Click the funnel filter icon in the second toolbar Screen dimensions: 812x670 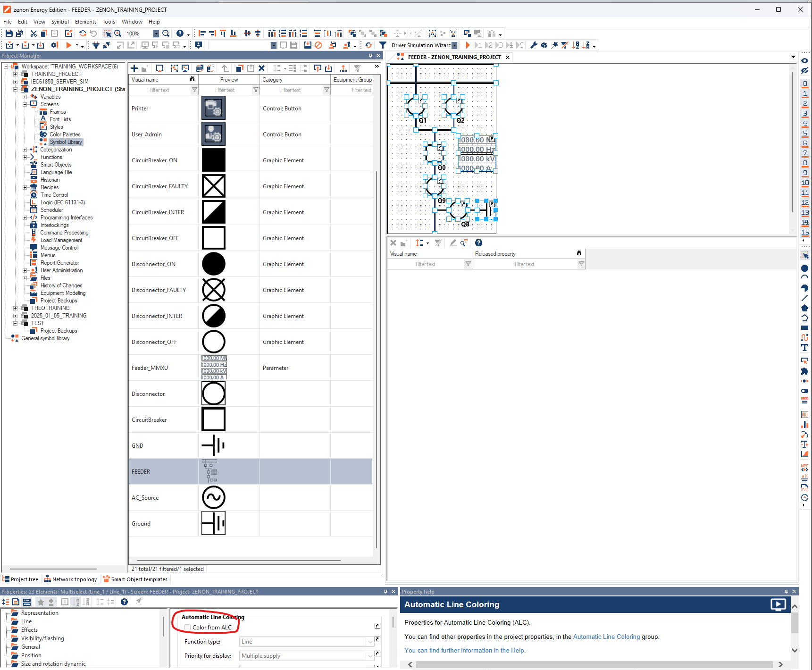tap(383, 45)
